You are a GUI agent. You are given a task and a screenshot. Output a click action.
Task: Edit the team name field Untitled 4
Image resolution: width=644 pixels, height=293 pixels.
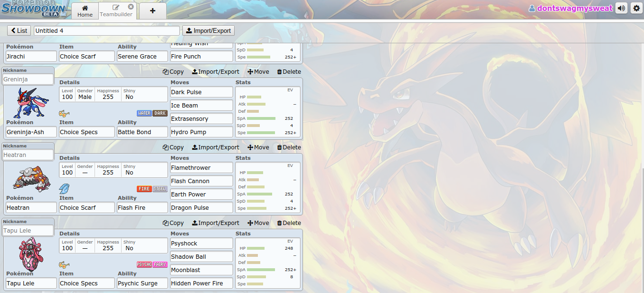click(x=107, y=30)
